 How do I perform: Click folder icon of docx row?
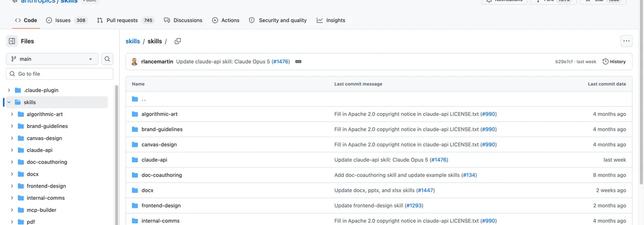(135, 190)
